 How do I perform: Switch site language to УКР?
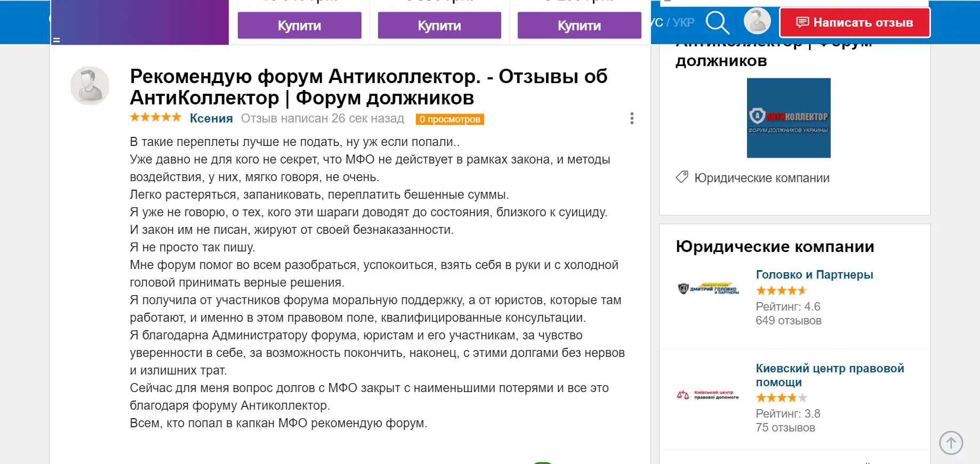click(684, 22)
